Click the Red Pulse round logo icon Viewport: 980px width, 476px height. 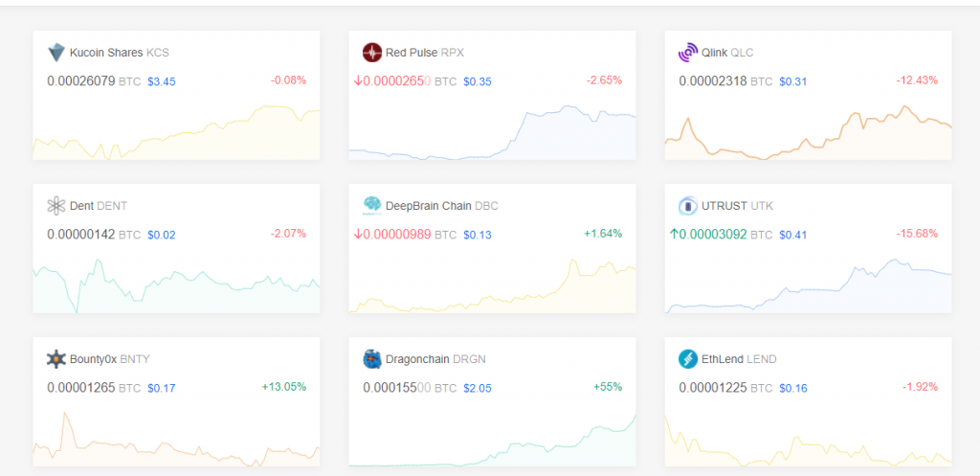[372, 53]
